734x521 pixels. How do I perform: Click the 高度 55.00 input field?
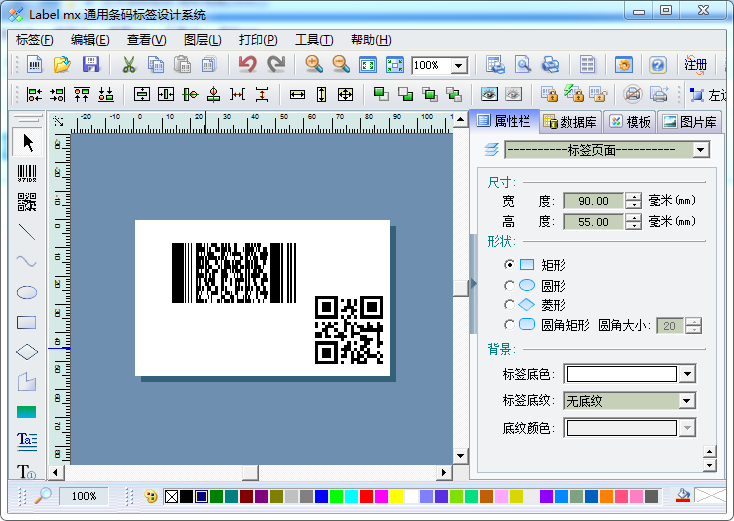(x=594, y=222)
